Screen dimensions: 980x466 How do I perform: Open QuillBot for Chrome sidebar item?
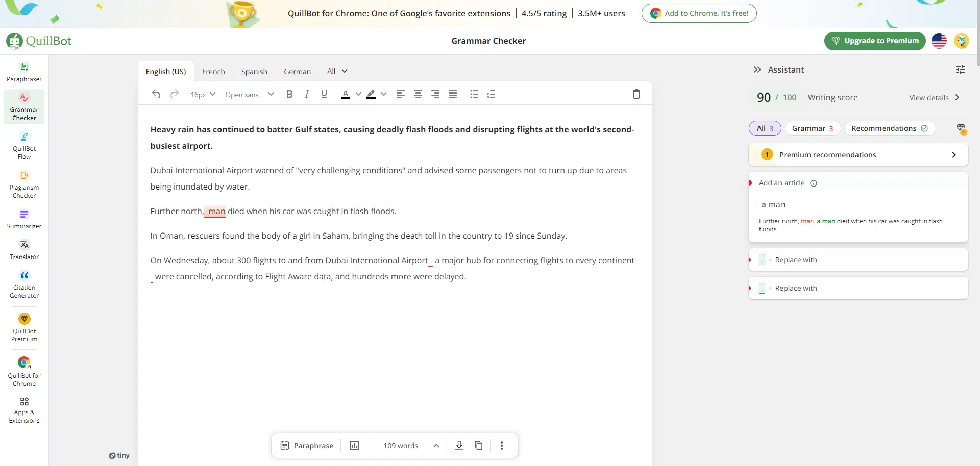click(24, 371)
